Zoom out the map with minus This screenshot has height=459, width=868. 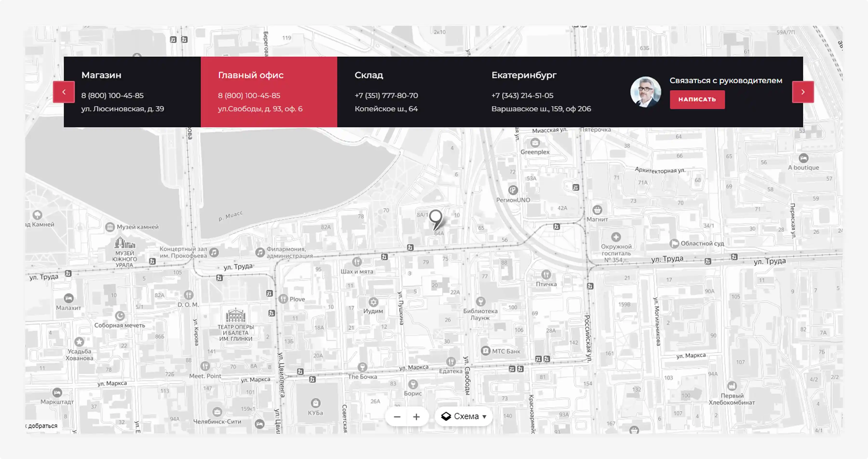pyautogui.click(x=397, y=417)
